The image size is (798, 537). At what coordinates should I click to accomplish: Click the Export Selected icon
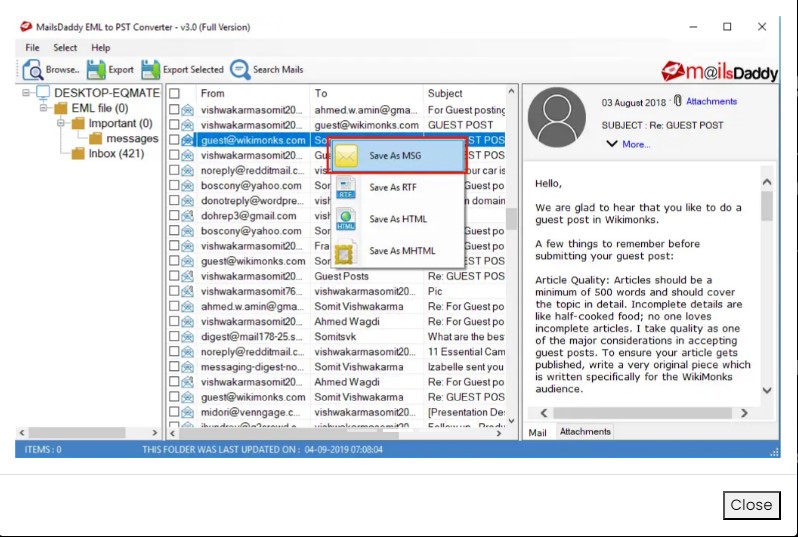tap(150, 70)
